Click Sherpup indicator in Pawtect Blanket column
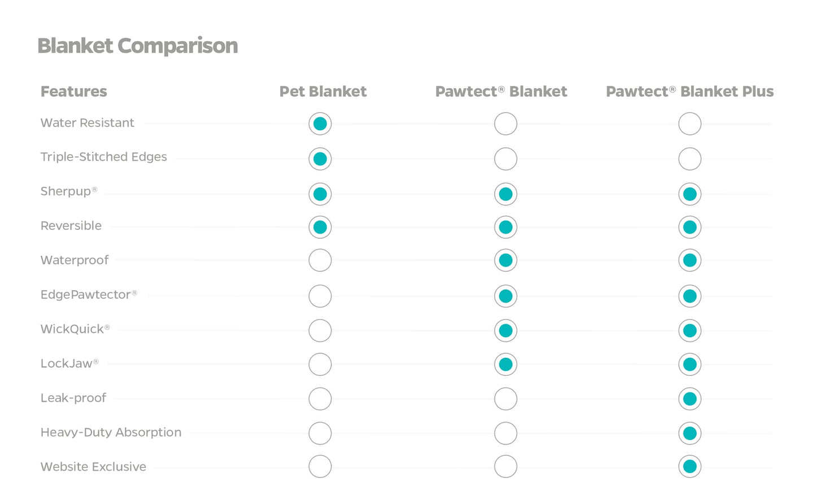The image size is (816, 504). [x=505, y=194]
